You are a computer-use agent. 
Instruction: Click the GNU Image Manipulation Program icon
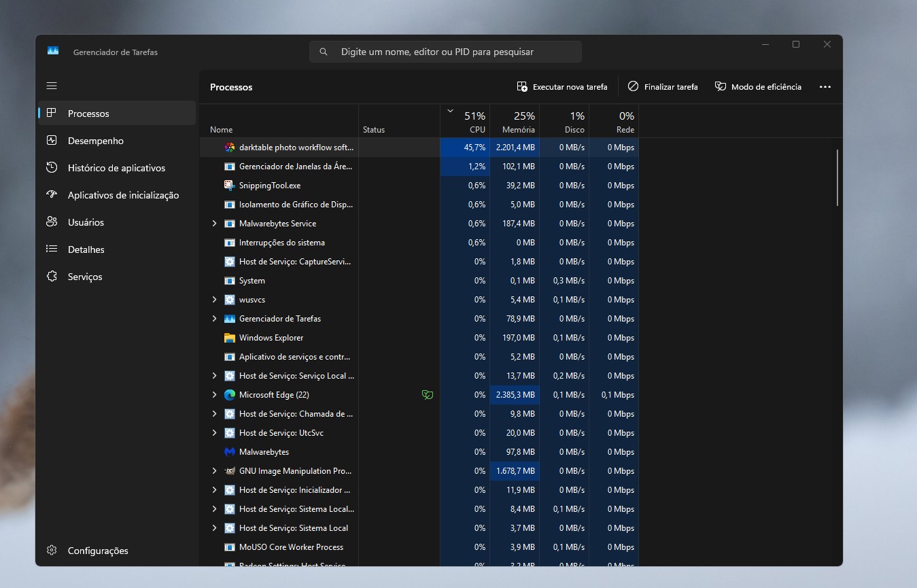click(x=230, y=471)
